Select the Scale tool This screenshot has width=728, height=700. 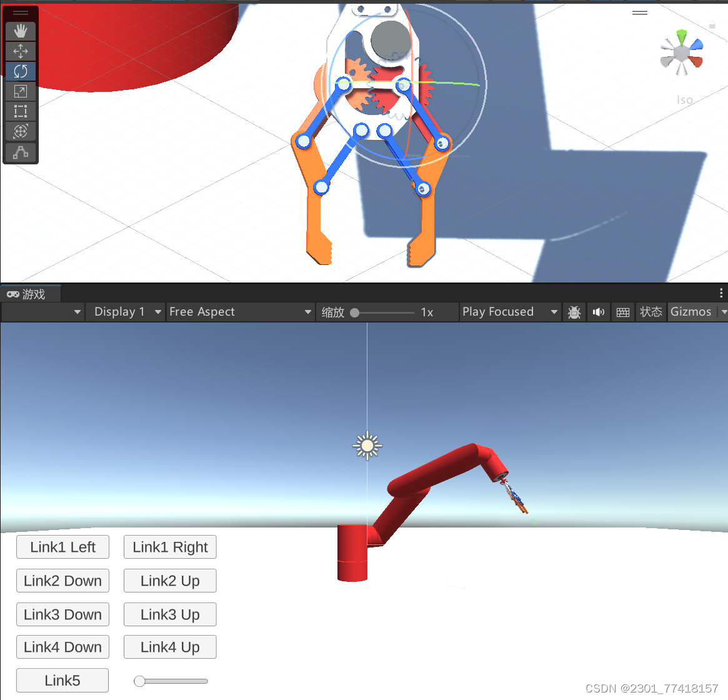[x=21, y=91]
